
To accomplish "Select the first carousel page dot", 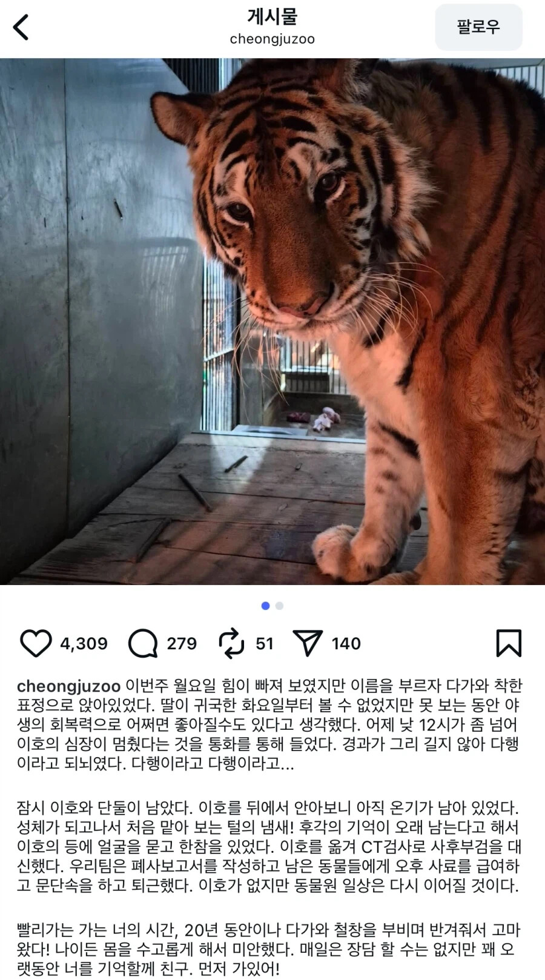I will [x=265, y=606].
